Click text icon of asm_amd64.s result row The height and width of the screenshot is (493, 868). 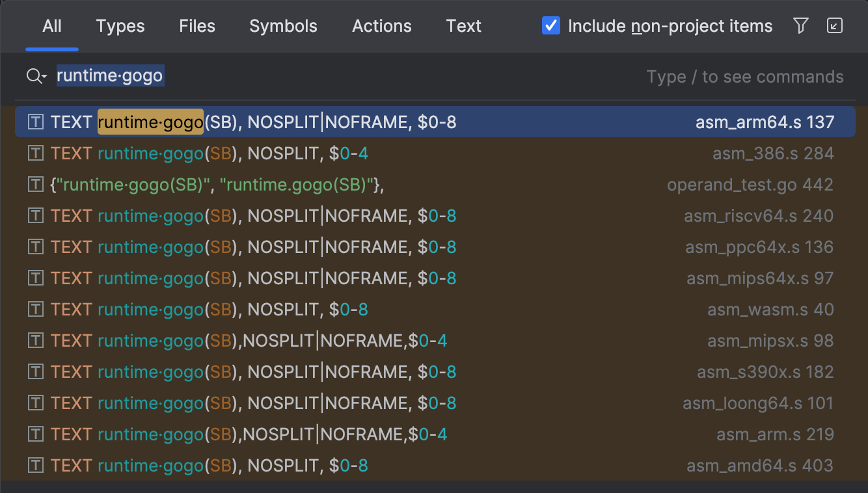36,466
